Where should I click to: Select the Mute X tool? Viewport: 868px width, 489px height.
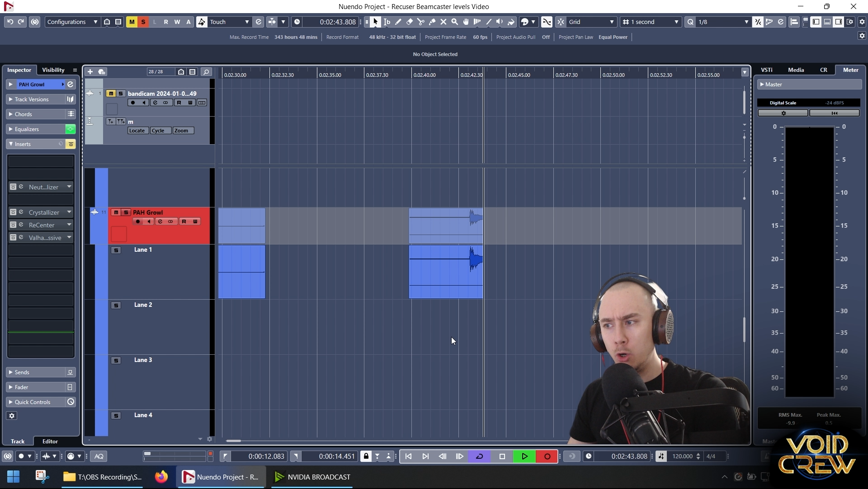[x=443, y=22]
